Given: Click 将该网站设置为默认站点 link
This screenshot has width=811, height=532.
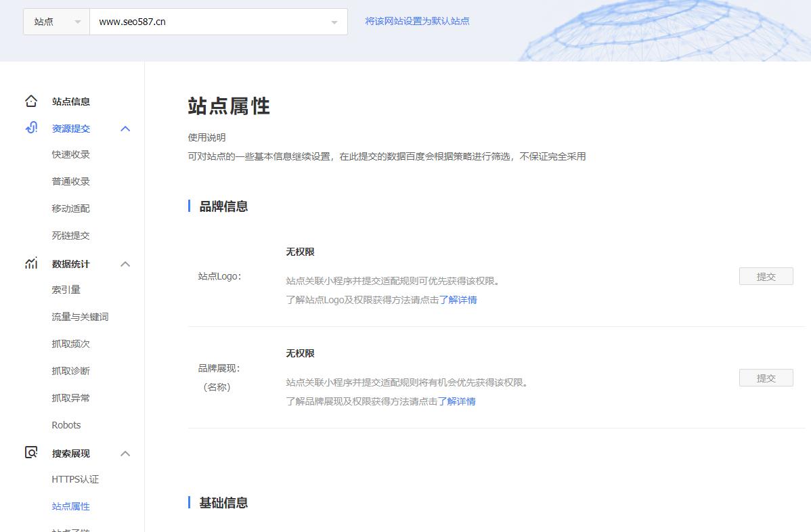Looking at the screenshot, I should pos(417,21).
